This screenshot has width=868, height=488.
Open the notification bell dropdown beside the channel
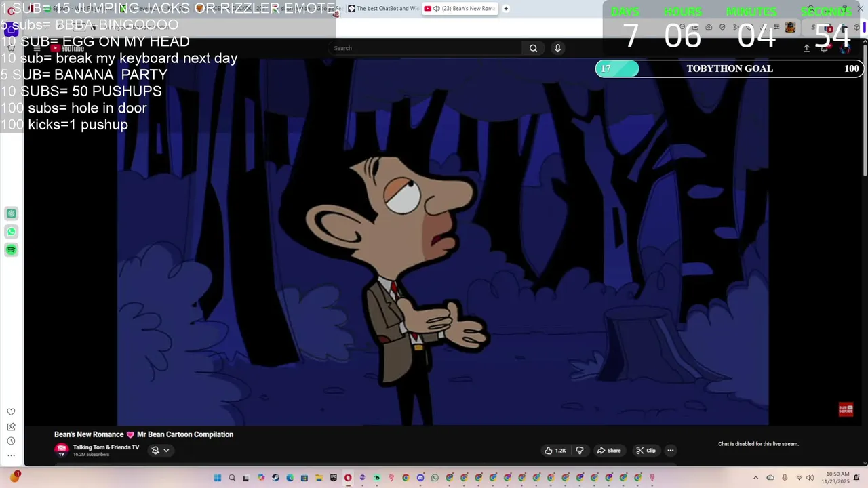pyautogui.click(x=160, y=450)
